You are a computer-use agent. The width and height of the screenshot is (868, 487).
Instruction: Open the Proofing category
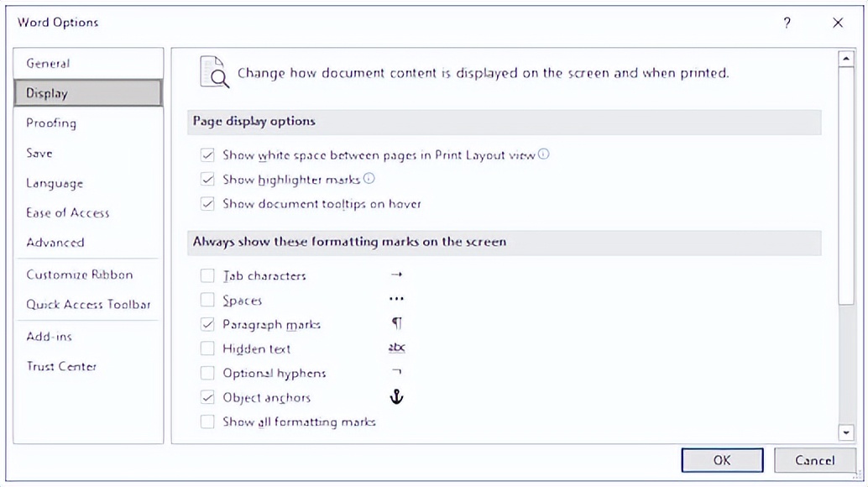click(51, 123)
